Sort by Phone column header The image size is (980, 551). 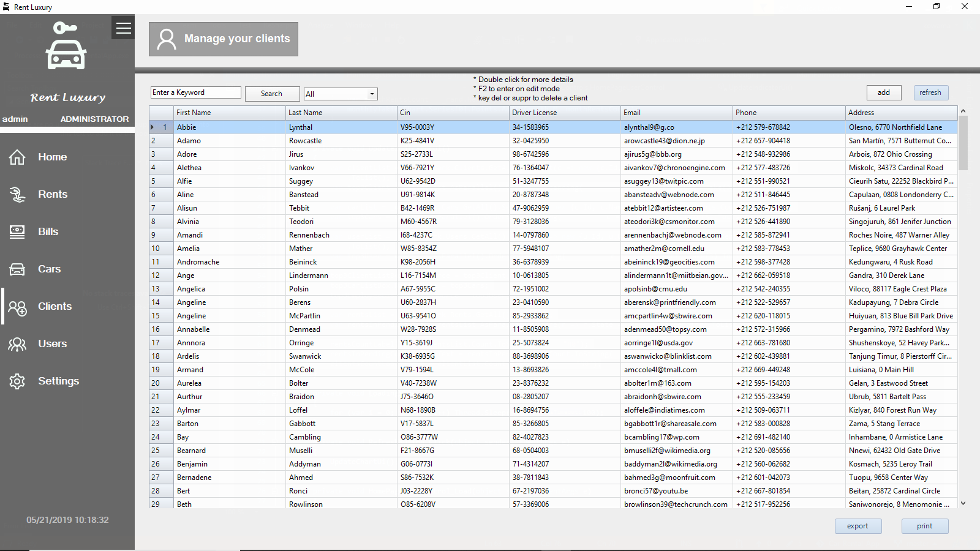(789, 113)
